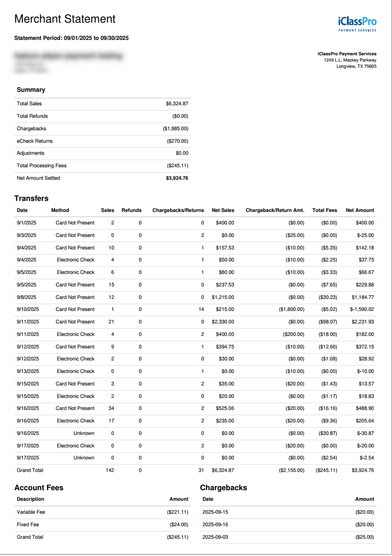Click the Chargebacks/Returns column header
The image size is (392, 556).
pos(178,210)
